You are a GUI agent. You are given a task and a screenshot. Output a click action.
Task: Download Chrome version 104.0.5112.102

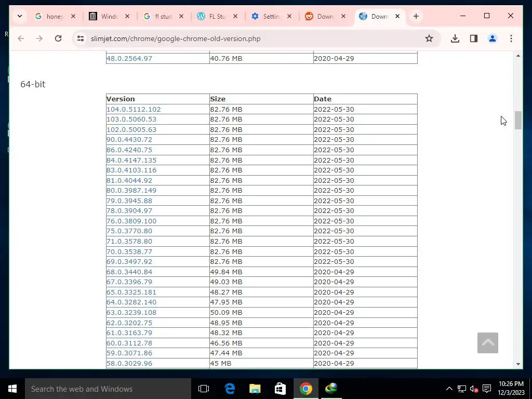click(134, 109)
